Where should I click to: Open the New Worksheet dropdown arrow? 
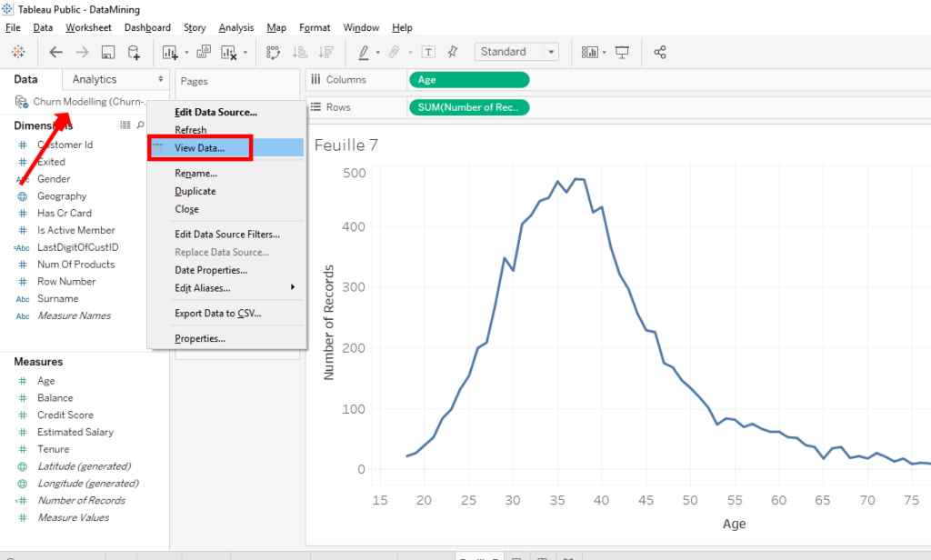click(x=185, y=52)
